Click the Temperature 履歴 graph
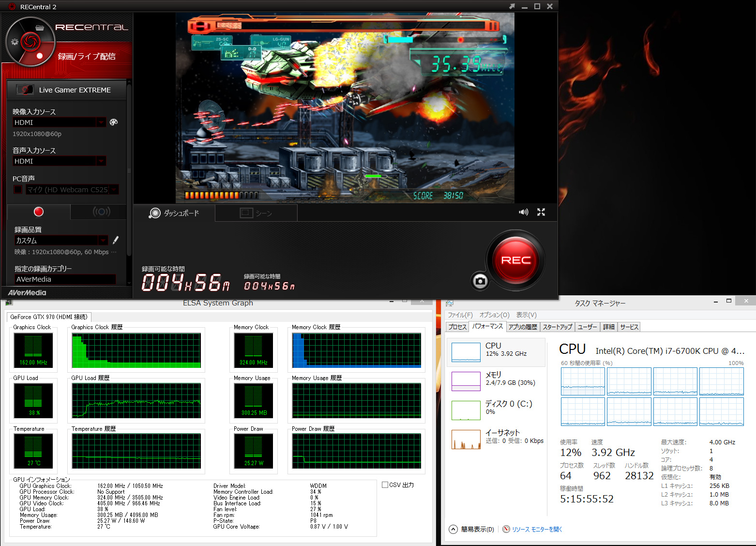Viewport: 756px width, 546px height. [136, 451]
